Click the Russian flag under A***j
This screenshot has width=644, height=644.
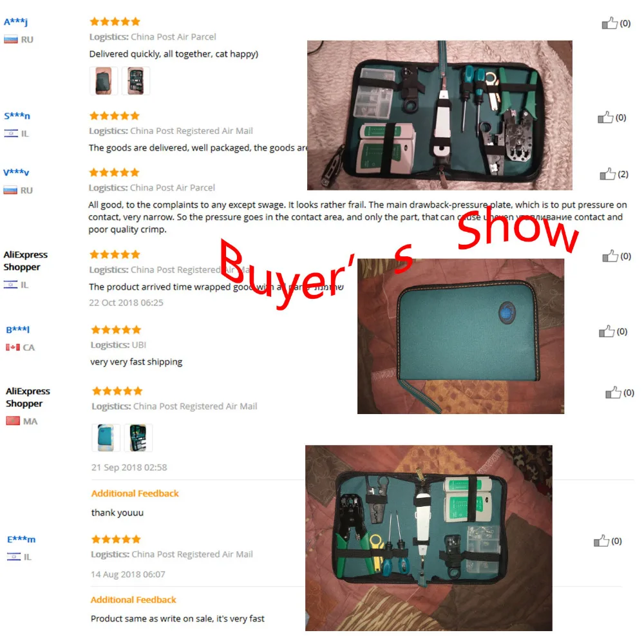point(11,39)
